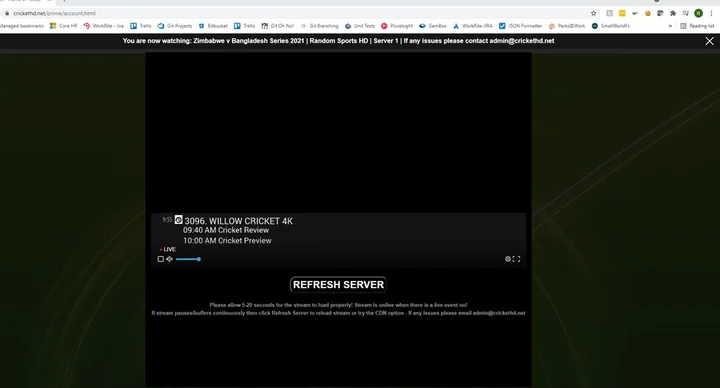Screen dimensions: 720x388
Task: Open the Git Branching bookmark
Action: [320, 26]
